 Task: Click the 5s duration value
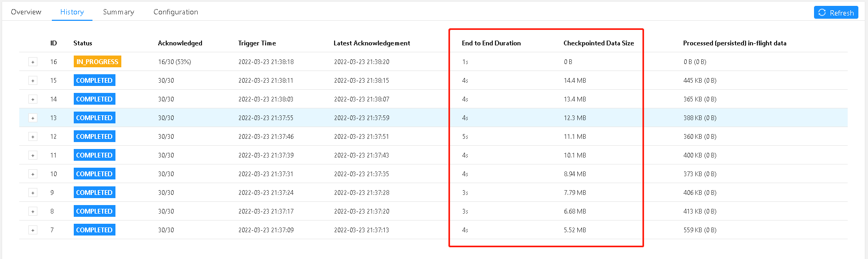(465, 137)
